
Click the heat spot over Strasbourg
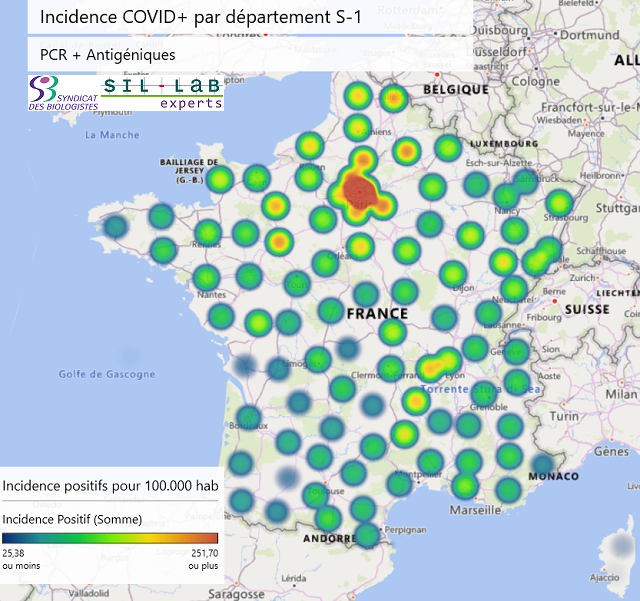559,203
